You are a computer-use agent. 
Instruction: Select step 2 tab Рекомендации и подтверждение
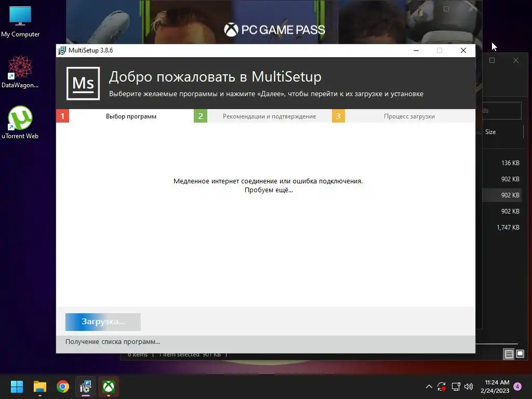click(x=263, y=116)
